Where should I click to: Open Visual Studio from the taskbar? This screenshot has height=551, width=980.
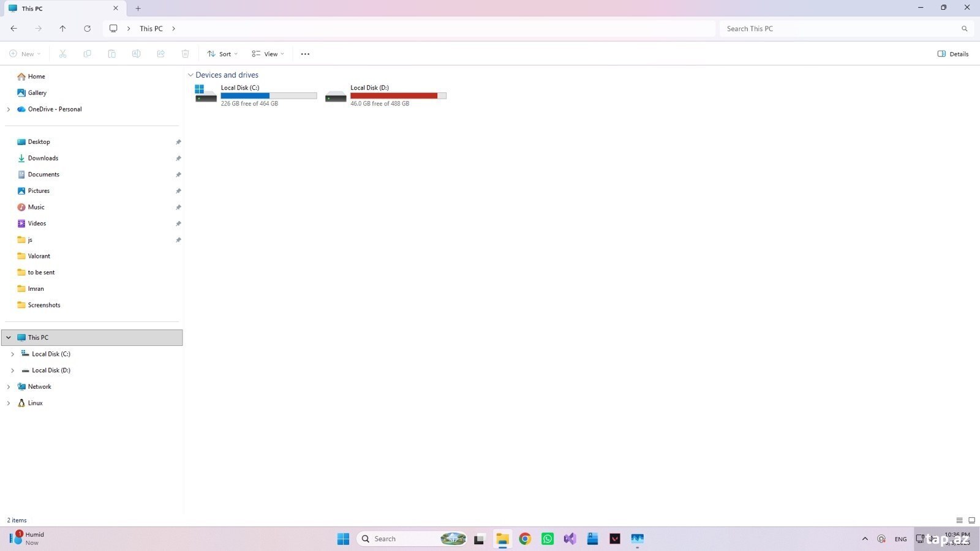[570, 539]
